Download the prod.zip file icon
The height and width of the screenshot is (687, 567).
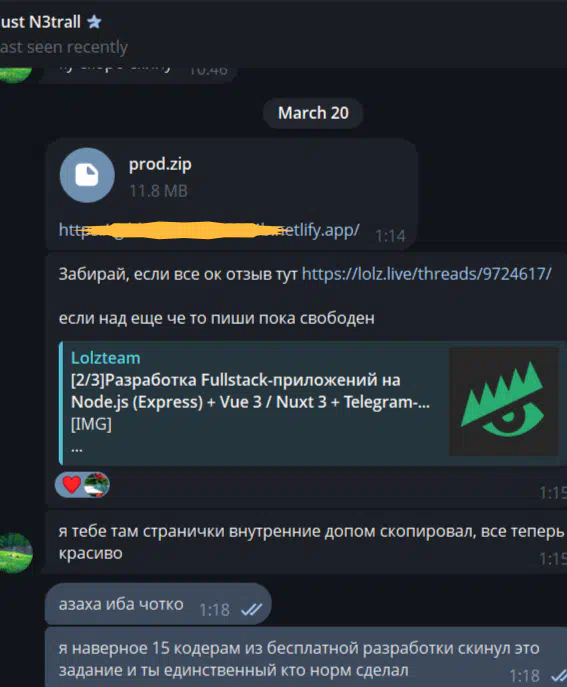87,175
